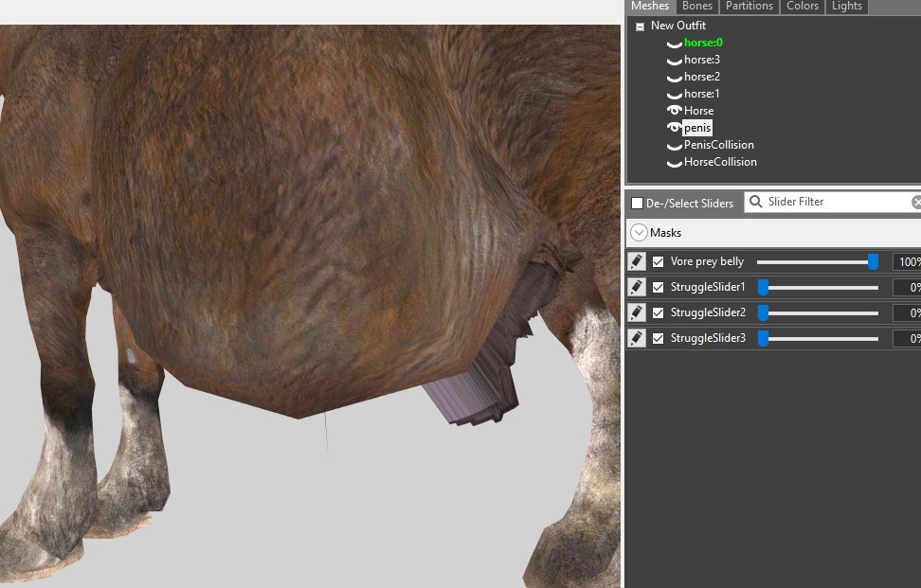The width and height of the screenshot is (921, 588).
Task: Edit StruggleSlider1 with pencil icon
Action: coord(637,287)
